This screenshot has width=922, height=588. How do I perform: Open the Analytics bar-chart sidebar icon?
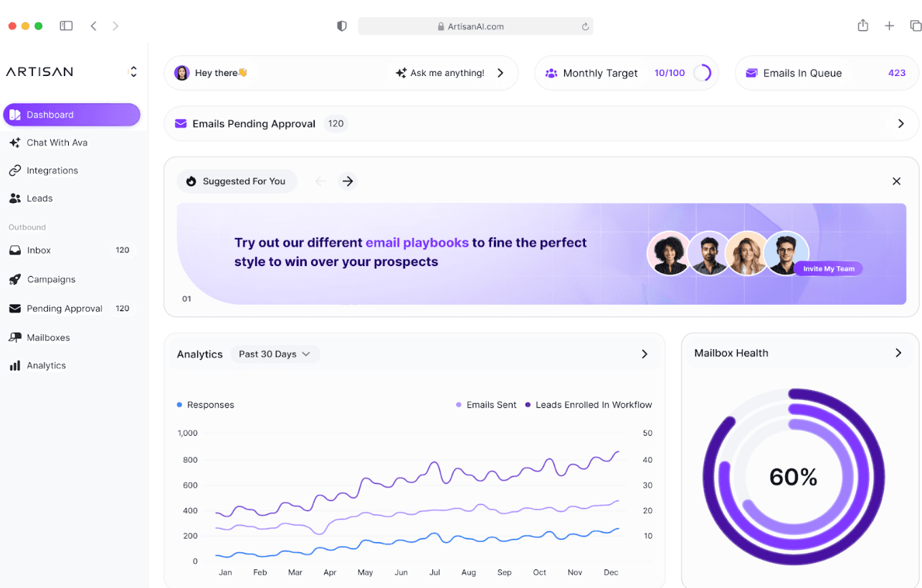click(15, 365)
